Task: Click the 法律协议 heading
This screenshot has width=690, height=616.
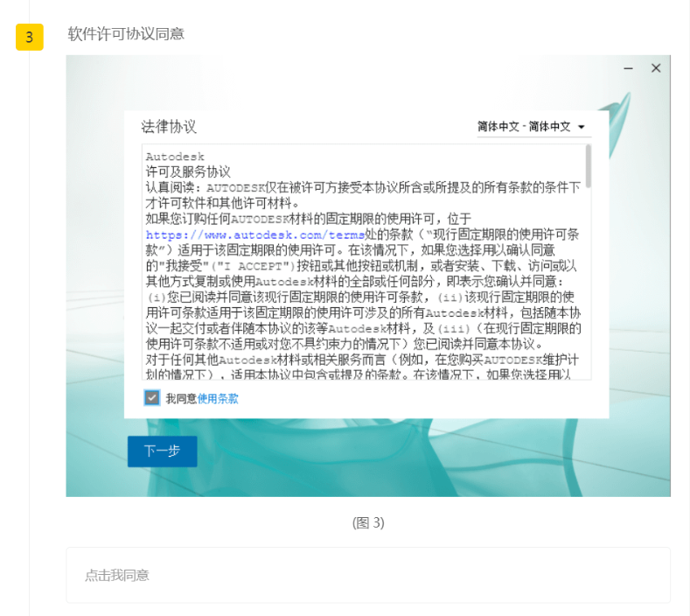Action: pyautogui.click(x=169, y=127)
